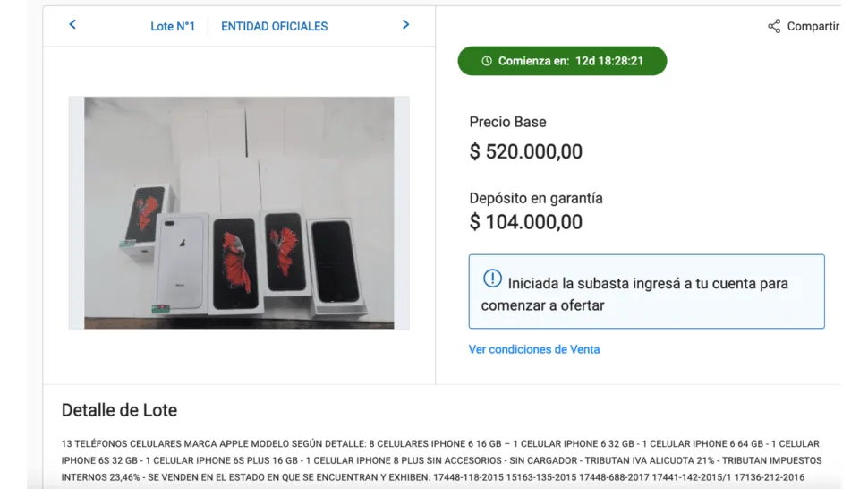Screen dimensions: 868x489
Task: Click the $ 520.000,00 base price
Action: tap(525, 151)
